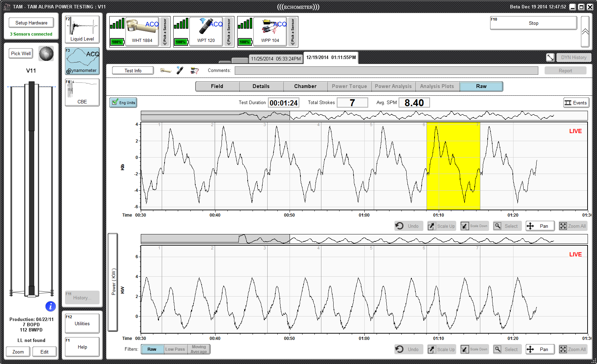
Task: Open the blue well info icon
Action: (51, 306)
